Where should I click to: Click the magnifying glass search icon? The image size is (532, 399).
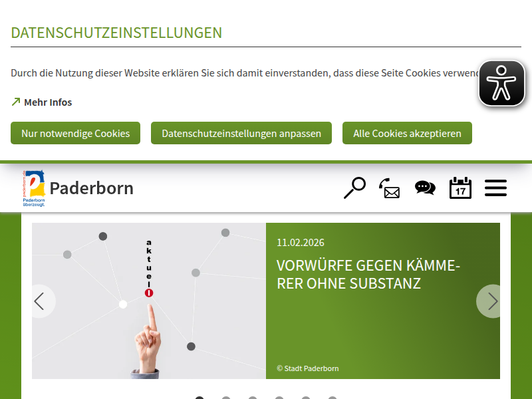354,188
